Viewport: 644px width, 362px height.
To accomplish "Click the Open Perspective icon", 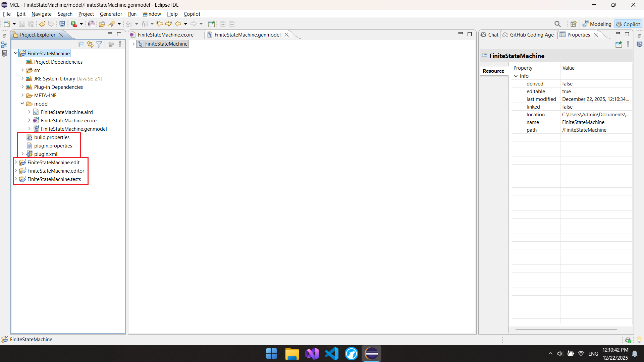I will [x=573, y=24].
